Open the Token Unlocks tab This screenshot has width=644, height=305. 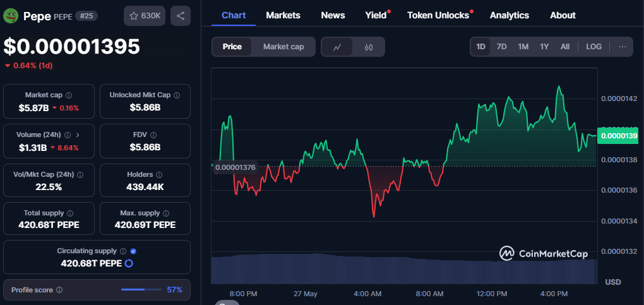pos(438,16)
